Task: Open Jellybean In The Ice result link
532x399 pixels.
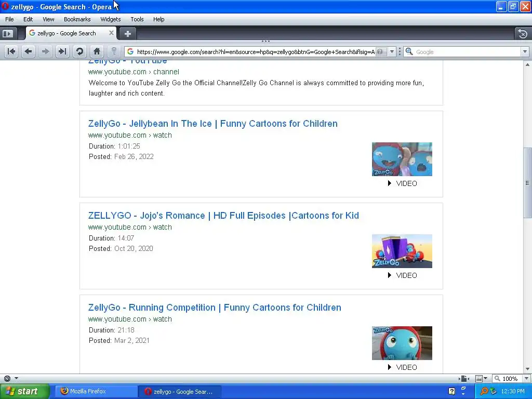Action: coord(212,124)
